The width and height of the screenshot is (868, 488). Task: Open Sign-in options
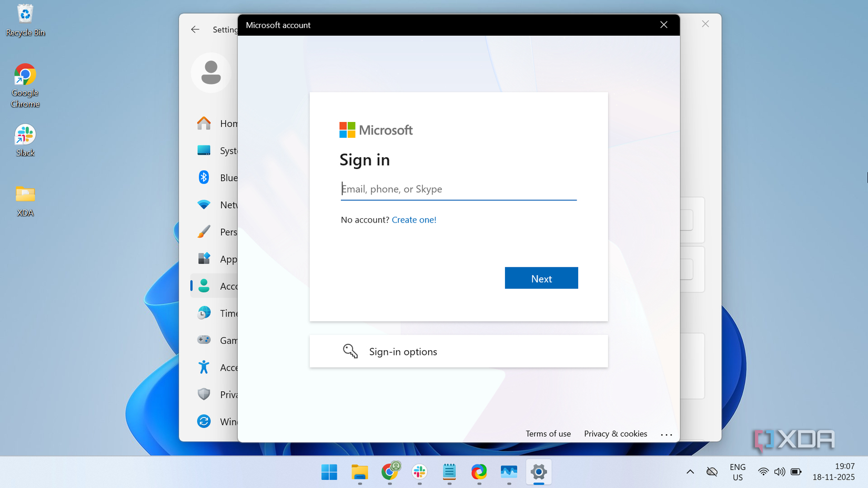coord(459,351)
